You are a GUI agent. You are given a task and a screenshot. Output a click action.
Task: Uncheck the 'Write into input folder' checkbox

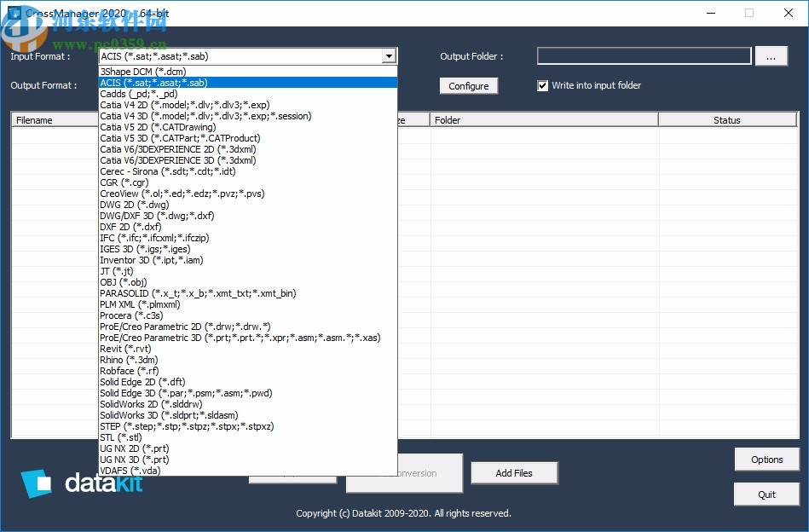543,85
